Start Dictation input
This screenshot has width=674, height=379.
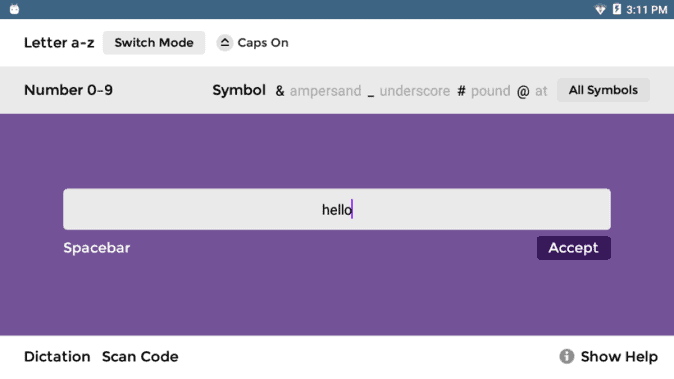[57, 356]
